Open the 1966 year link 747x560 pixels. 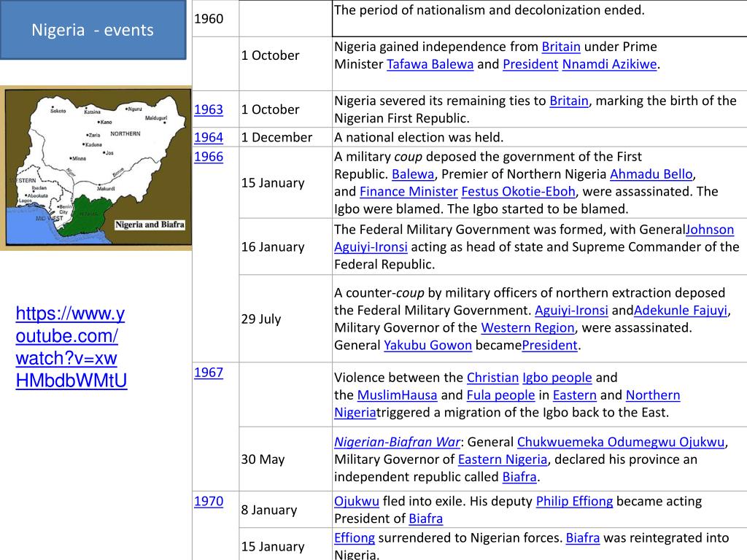point(208,156)
